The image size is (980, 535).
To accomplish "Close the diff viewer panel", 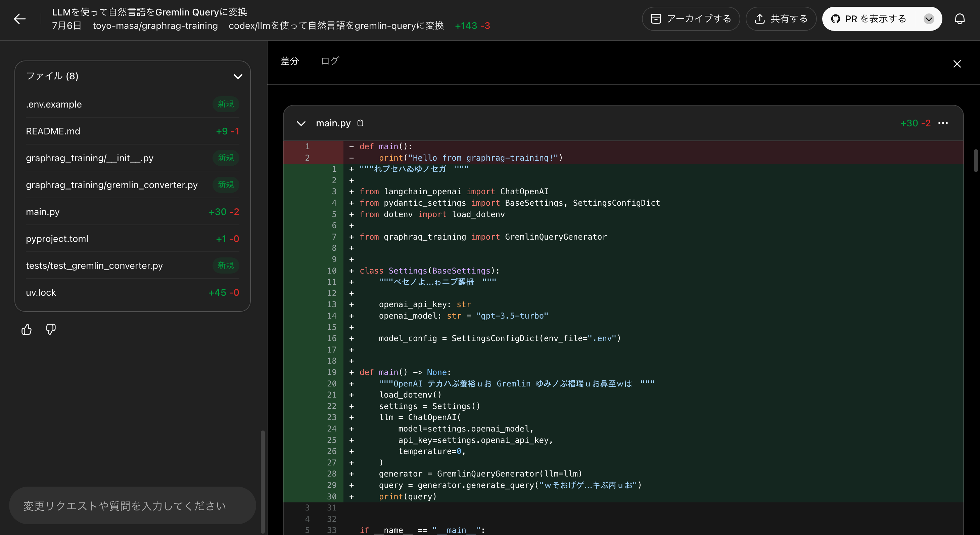I will [958, 64].
